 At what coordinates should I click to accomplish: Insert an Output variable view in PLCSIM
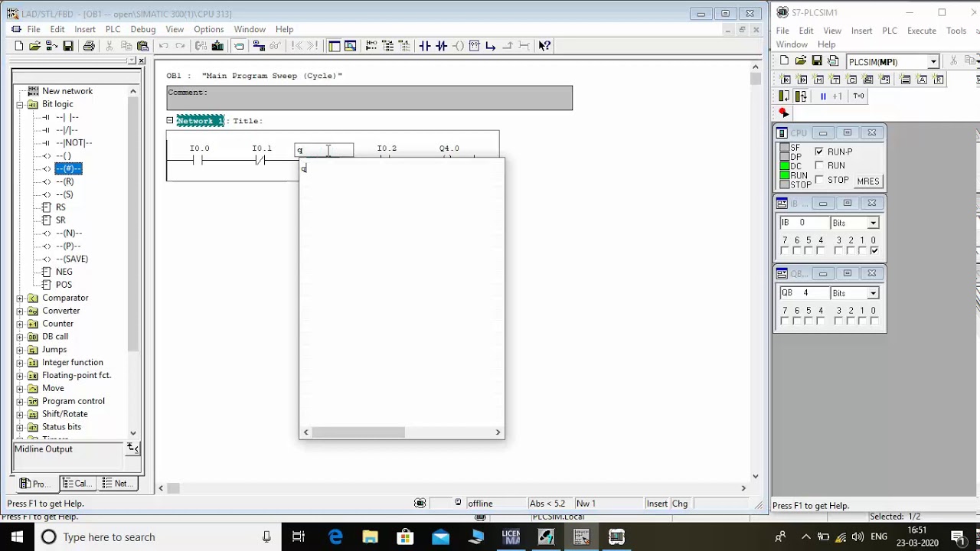click(x=802, y=80)
